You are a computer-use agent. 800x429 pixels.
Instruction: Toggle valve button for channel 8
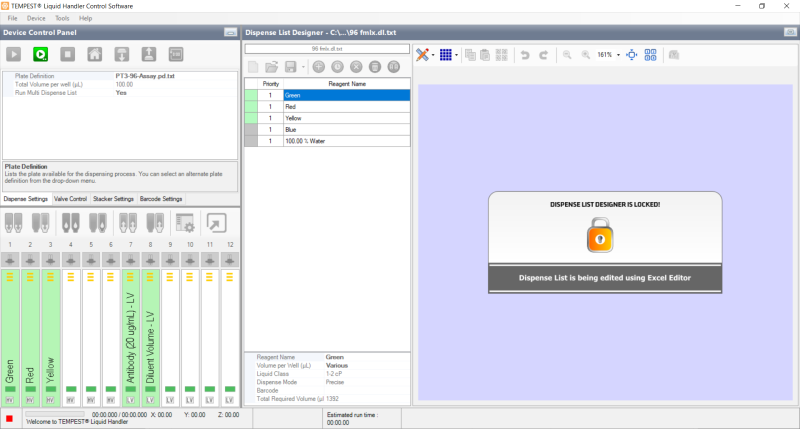point(151,260)
